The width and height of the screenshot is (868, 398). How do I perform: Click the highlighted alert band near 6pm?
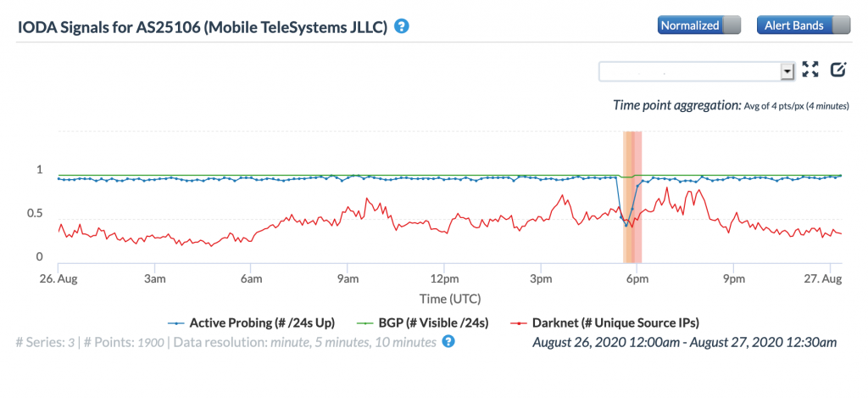(632, 195)
